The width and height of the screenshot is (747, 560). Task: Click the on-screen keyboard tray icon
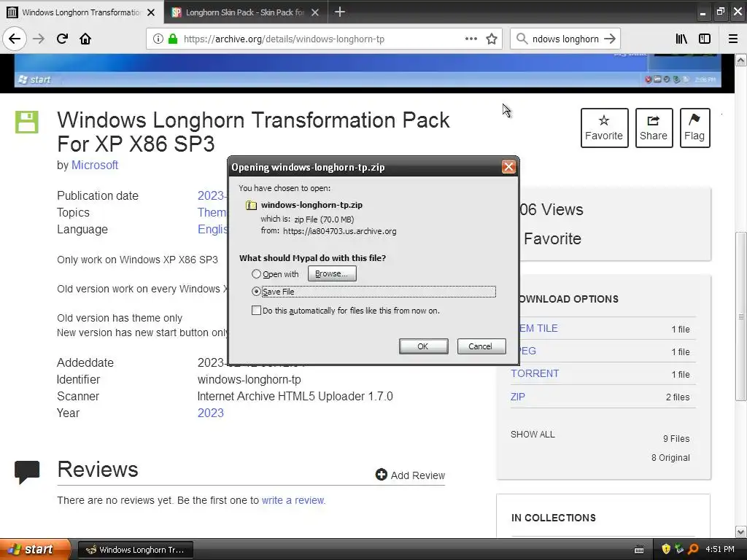pyautogui.click(x=639, y=550)
